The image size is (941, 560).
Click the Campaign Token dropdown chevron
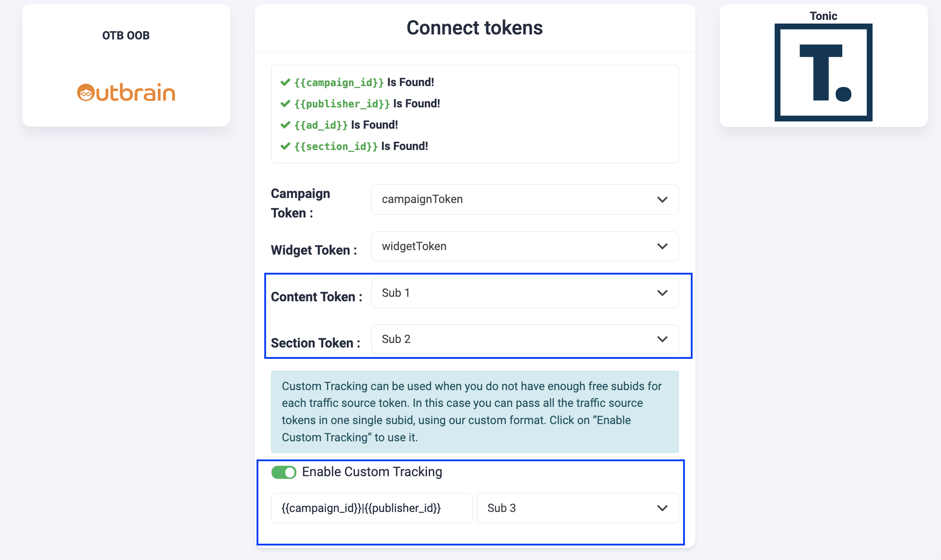click(x=662, y=199)
